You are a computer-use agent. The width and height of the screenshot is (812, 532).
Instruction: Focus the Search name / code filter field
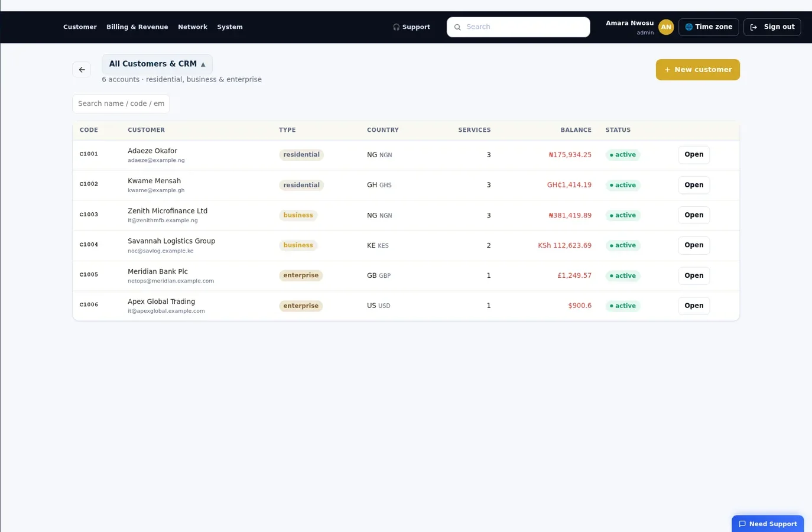tap(121, 103)
